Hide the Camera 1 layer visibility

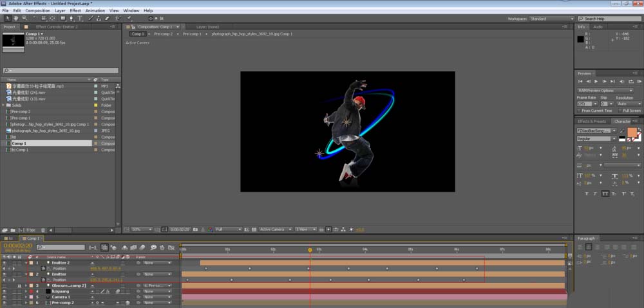pyautogui.click(x=4, y=297)
